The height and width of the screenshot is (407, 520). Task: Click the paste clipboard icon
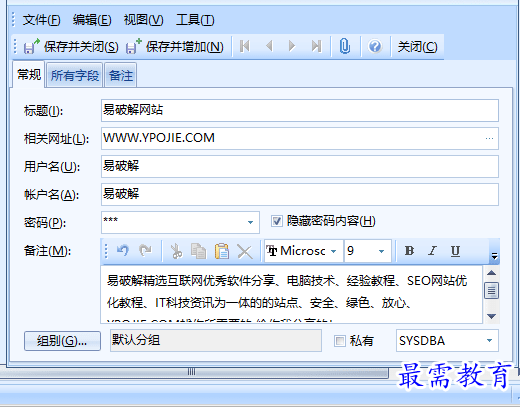tap(222, 251)
